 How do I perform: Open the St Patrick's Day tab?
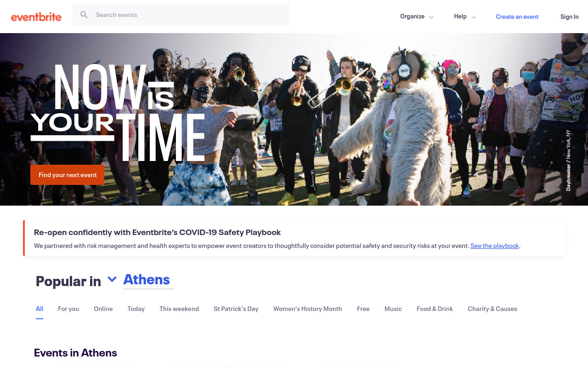[236, 309]
